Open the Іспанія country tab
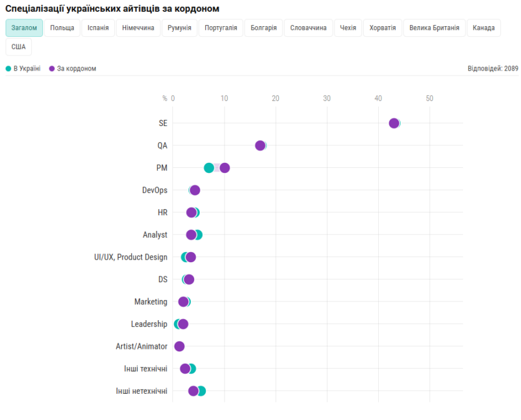Screen dimensions: 521x420 [x=98, y=28]
